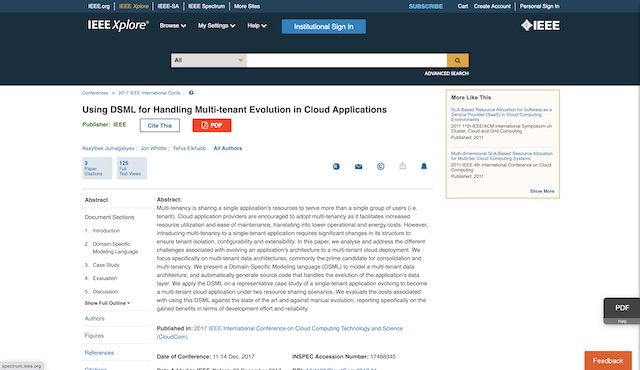640x370 pixels.
Task: Open ADVANCED SEARCH link
Action: click(446, 73)
